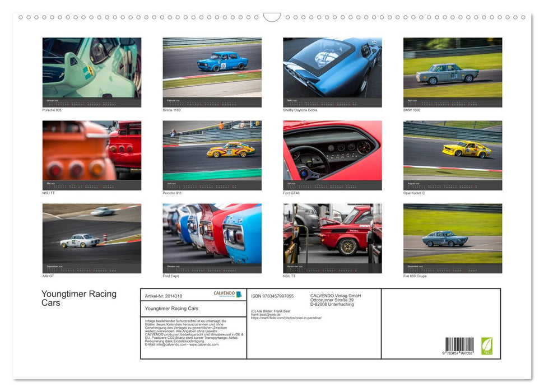Click the Porsche 935 month thumbnail

[x=91, y=71]
